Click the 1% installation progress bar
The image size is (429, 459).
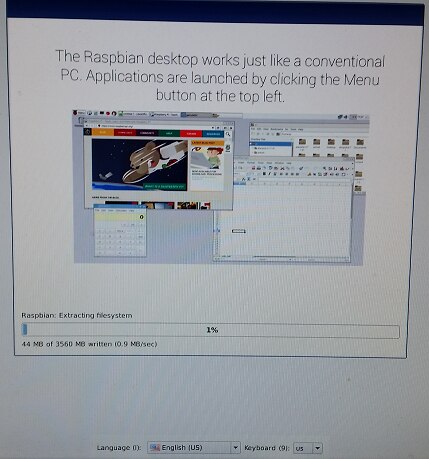pos(211,330)
